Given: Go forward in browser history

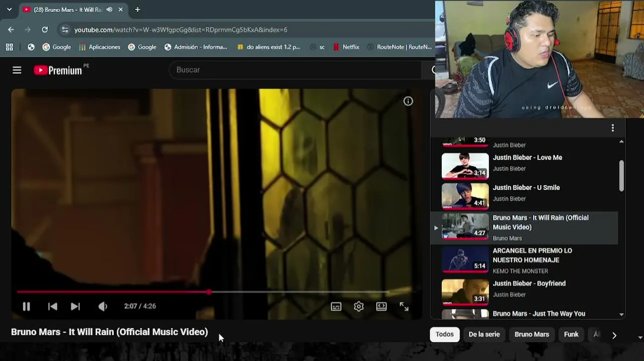Looking at the screenshot, I should [x=28, y=30].
